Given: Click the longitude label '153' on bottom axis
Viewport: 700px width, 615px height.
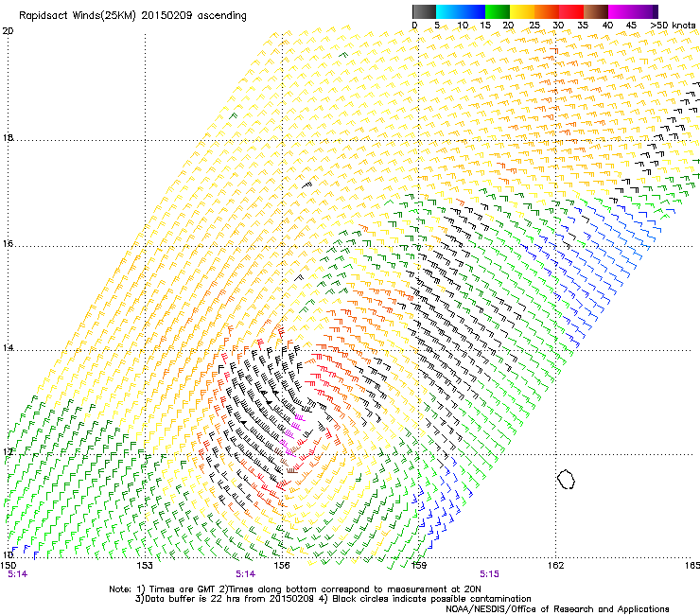Looking at the screenshot, I should [145, 566].
